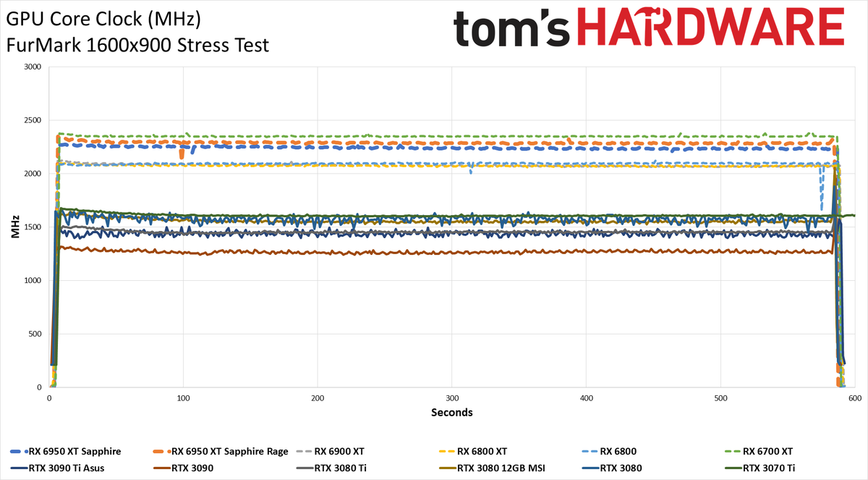This screenshot has width=868, height=480.
Task: Select the RTX 3090 Ti Asus legend entry
Action: 58,468
